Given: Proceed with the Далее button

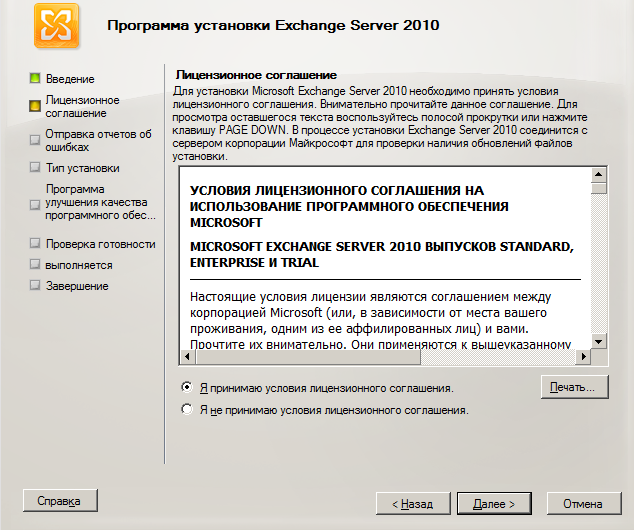Looking at the screenshot, I should (494, 504).
